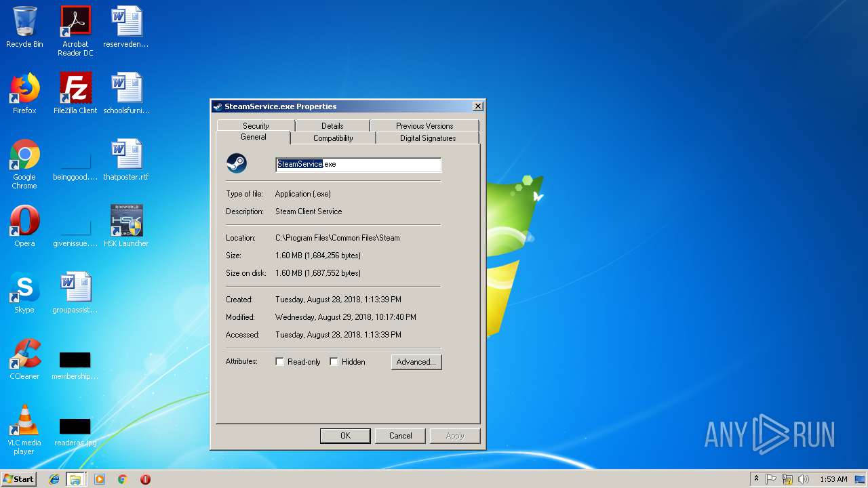Open Chrome from the taskbar

pos(123,479)
